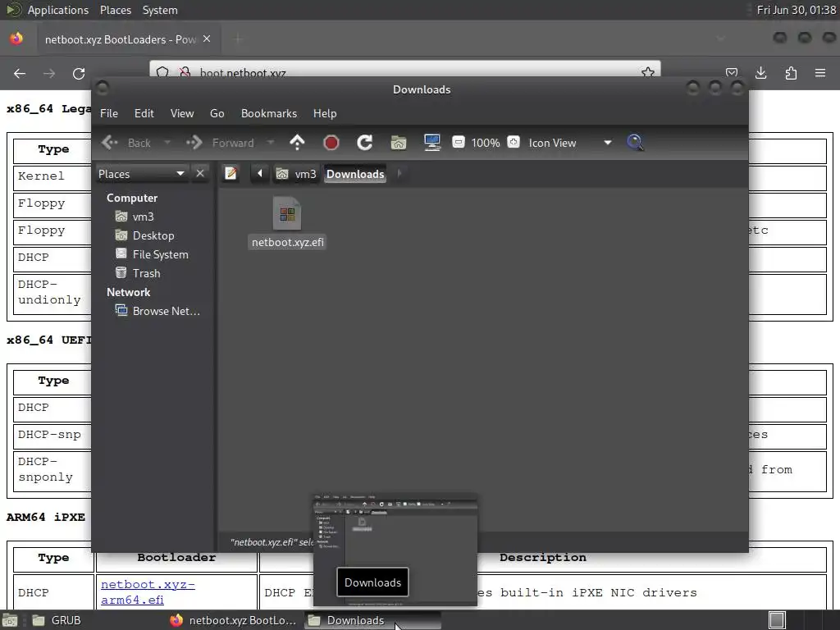Click netboot.xyz-arm64.efi link in Firefox
Image resolution: width=840 pixels, height=630 pixels.
tap(148, 591)
